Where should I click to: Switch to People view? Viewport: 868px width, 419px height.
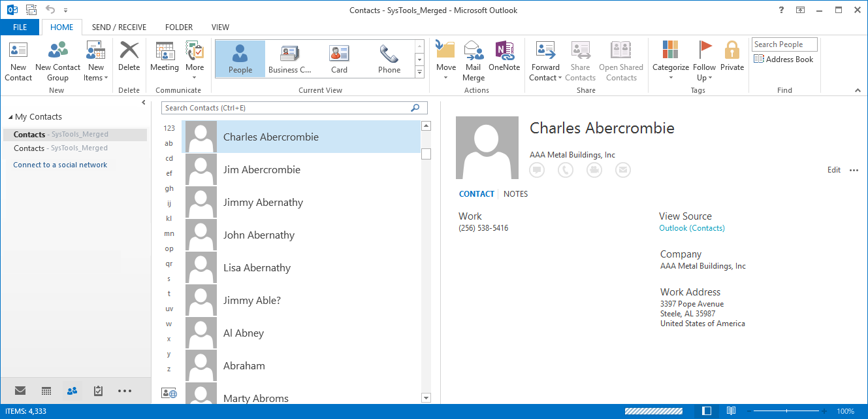(240, 59)
